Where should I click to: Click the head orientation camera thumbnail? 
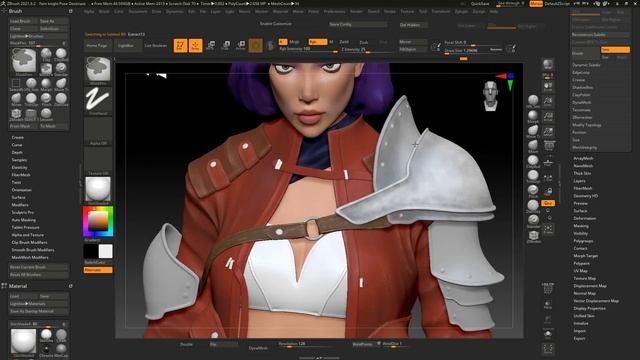coord(491,96)
